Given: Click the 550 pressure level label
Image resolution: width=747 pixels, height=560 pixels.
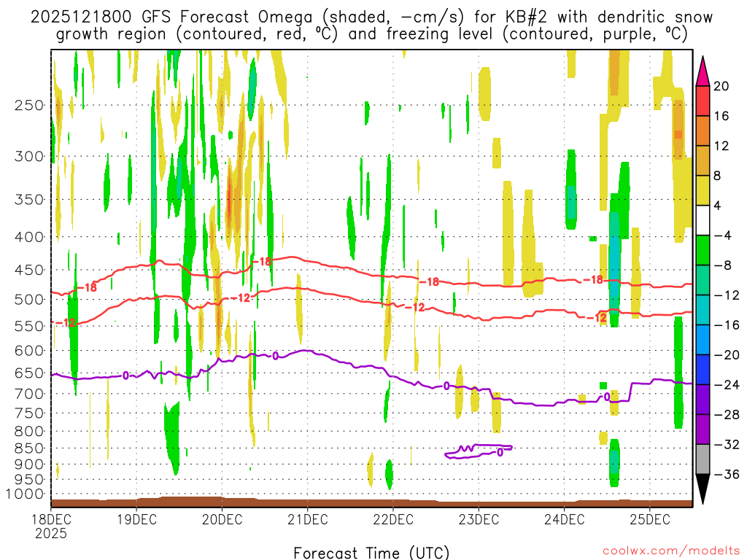Looking at the screenshot, I should pyautogui.click(x=29, y=326).
